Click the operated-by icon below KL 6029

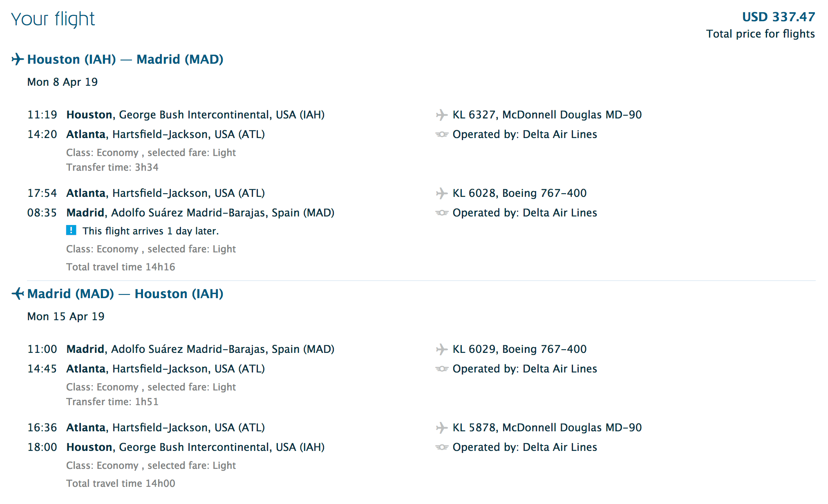click(x=441, y=369)
